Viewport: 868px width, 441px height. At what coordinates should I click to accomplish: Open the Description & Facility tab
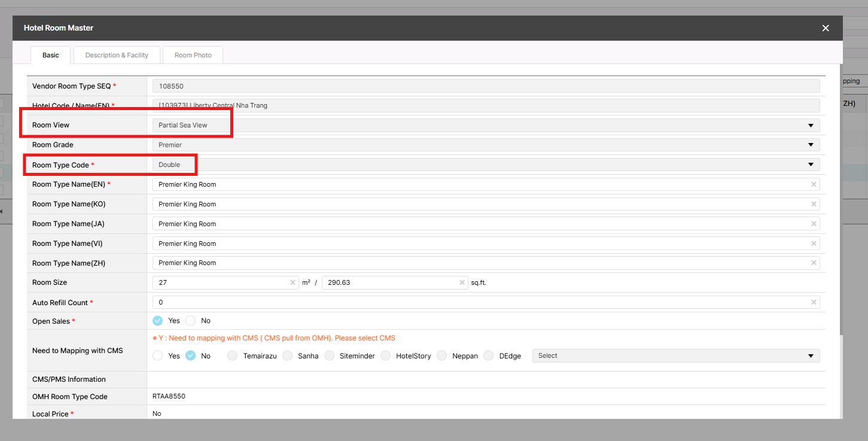click(x=117, y=55)
